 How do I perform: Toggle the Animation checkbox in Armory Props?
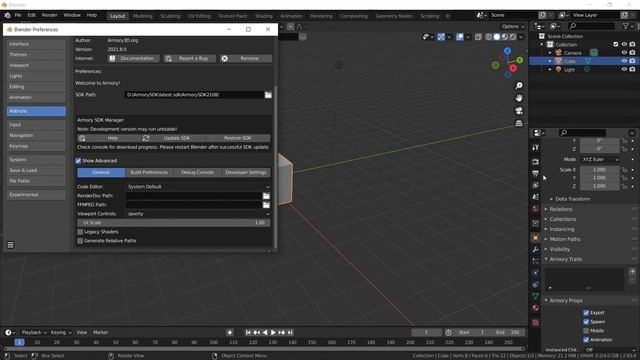586,340
